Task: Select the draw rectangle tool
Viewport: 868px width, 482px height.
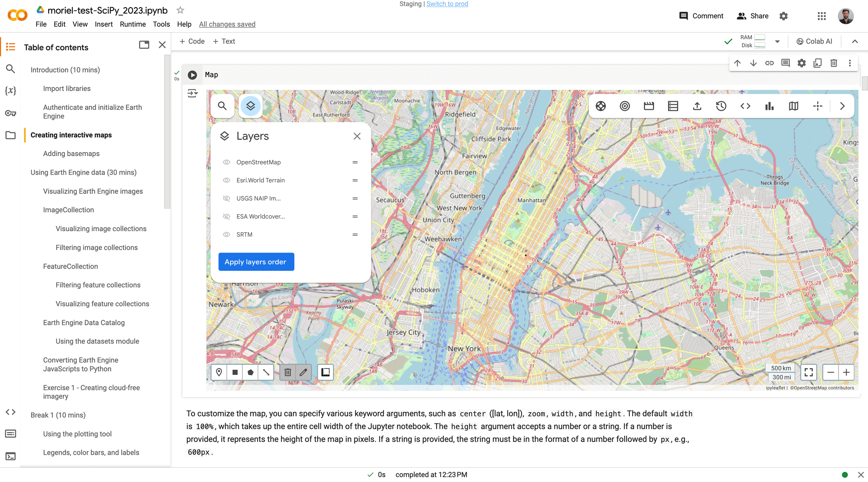Action: (x=235, y=372)
